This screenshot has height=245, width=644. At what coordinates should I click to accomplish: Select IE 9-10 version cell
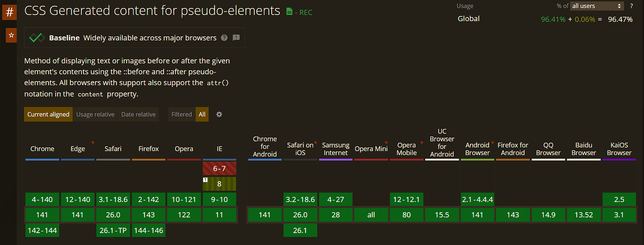pos(219,199)
